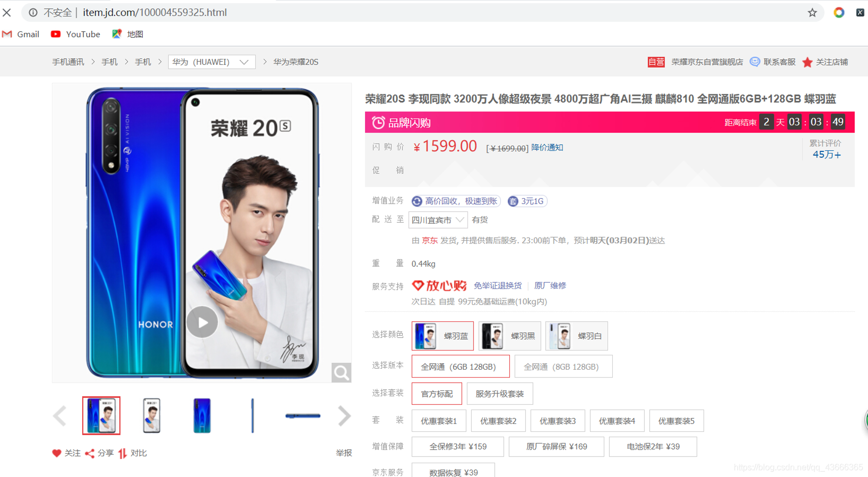Open 优惠套装2 bundle

498,421
